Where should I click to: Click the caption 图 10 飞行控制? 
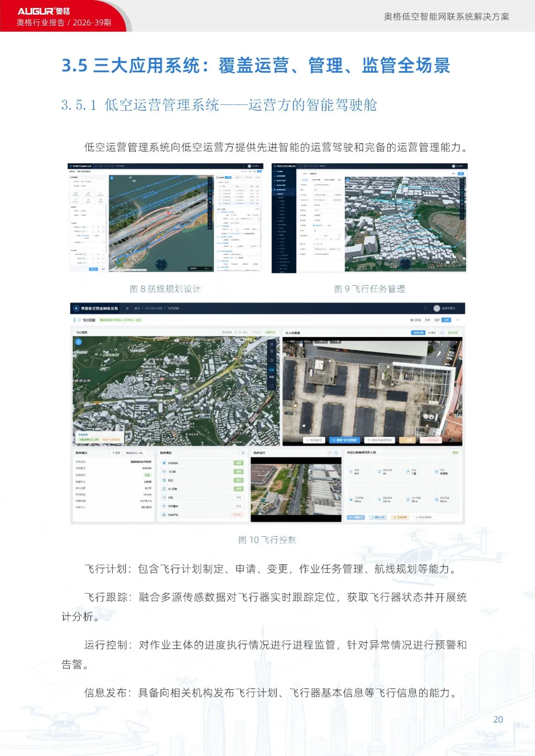[267, 540]
